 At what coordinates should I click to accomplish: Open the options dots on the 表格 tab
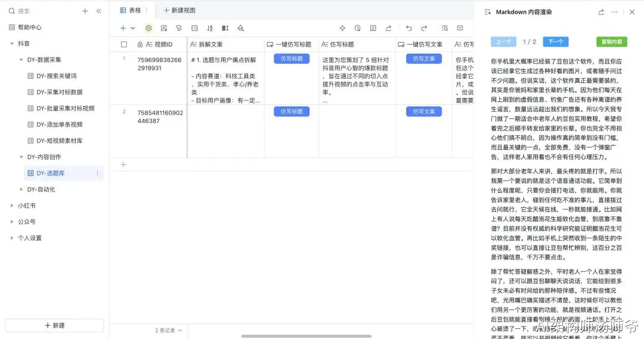[146, 10]
